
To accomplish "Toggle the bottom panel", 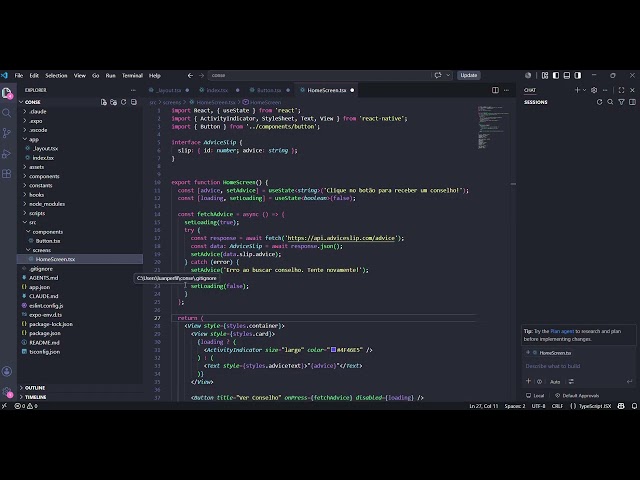I will pos(567,76).
